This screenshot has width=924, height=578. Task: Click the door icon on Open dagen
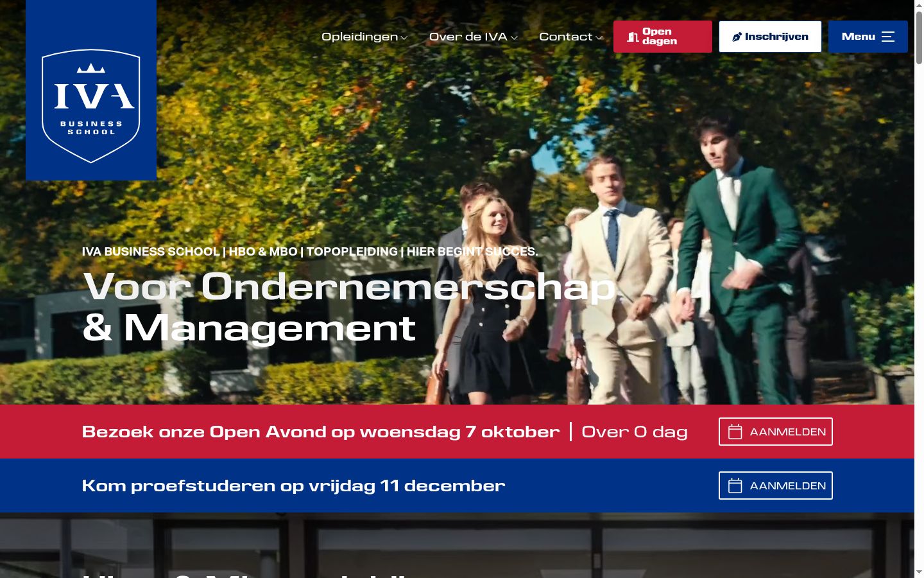click(633, 37)
